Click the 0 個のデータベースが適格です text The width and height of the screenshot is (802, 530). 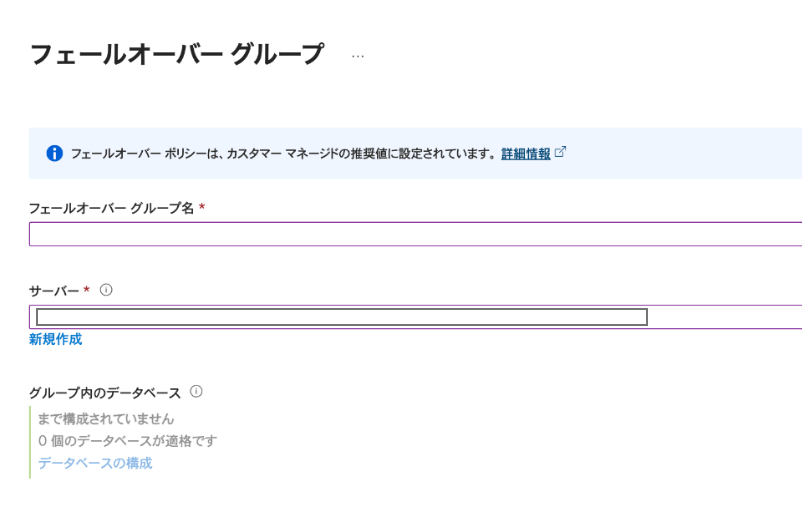click(127, 441)
